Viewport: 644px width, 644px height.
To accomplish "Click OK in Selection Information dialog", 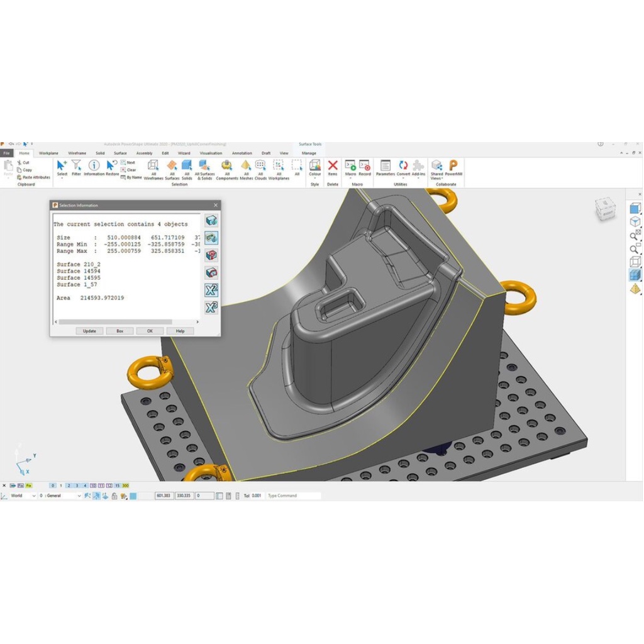I will click(150, 331).
